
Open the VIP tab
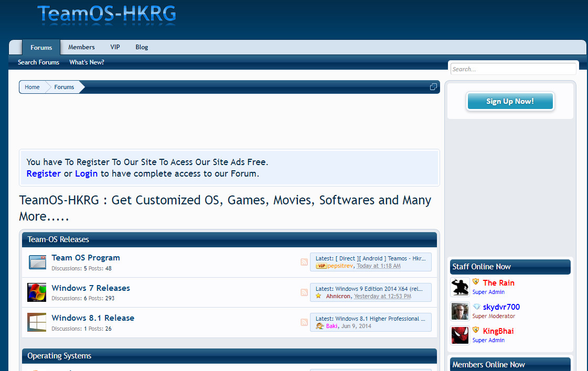pyautogui.click(x=115, y=47)
